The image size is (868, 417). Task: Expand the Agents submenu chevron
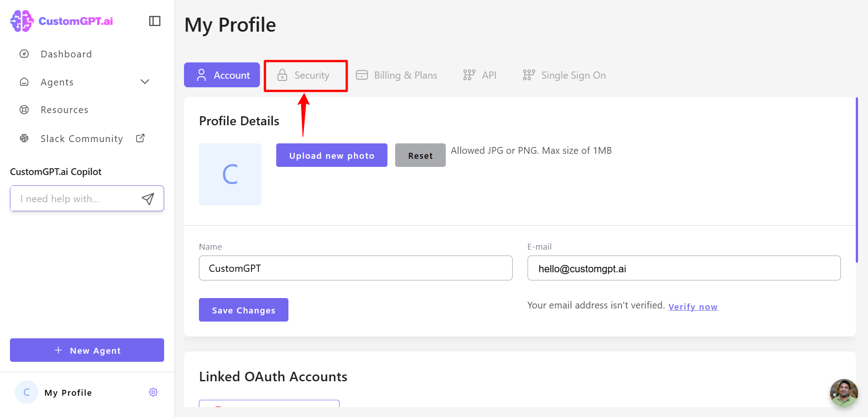(x=145, y=82)
